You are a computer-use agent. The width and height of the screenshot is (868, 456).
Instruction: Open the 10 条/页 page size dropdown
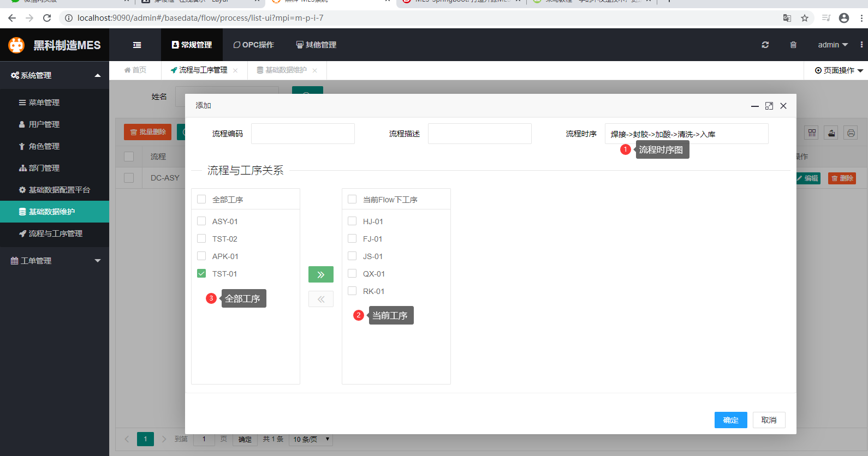point(311,439)
